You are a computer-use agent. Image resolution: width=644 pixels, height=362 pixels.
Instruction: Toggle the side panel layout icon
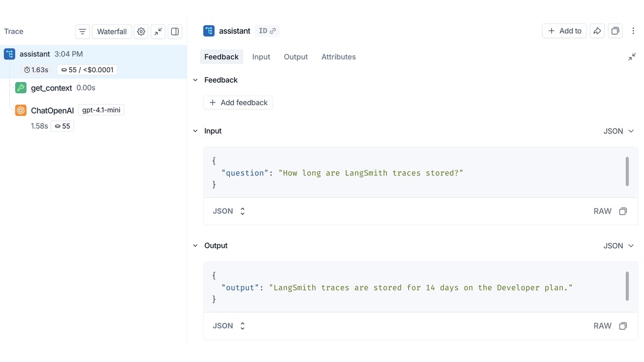click(x=174, y=32)
